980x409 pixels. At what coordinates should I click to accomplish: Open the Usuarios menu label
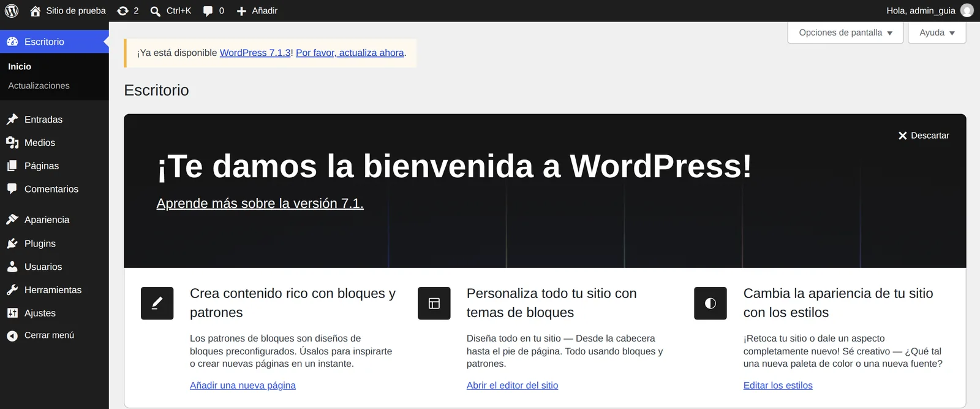(43, 267)
